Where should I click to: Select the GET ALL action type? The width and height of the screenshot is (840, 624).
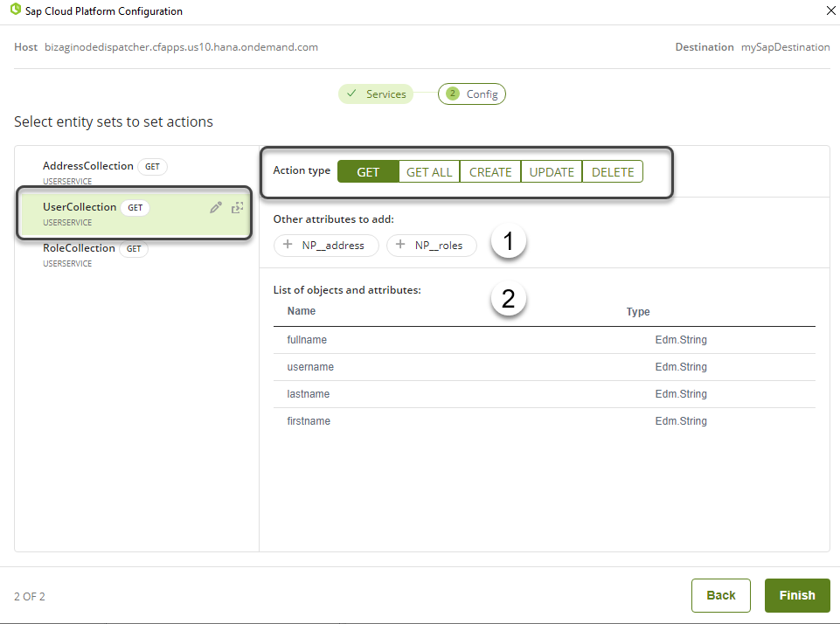tap(429, 172)
